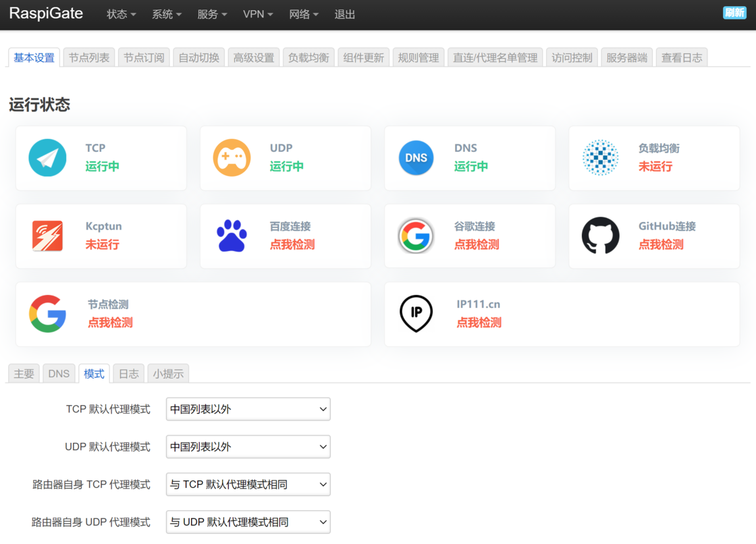Open the UDP 默认代理模式 dropdown
756x544 pixels.
pos(248,447)
